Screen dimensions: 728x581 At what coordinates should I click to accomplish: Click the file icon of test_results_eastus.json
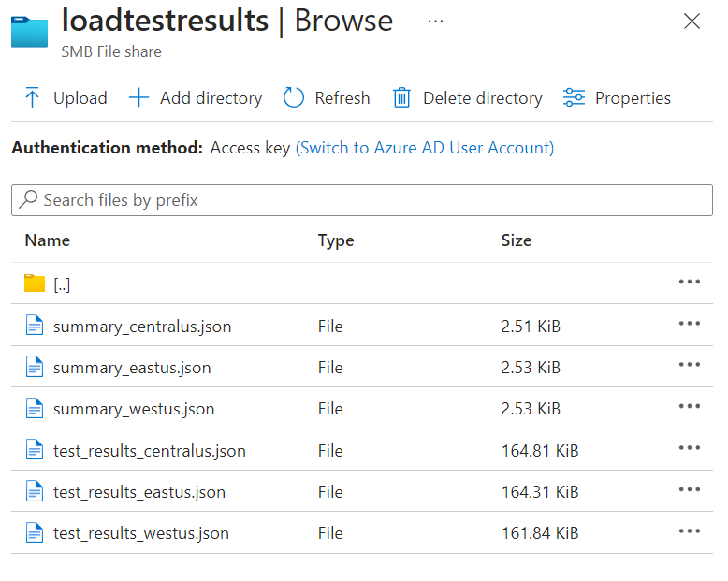(35, 491)
